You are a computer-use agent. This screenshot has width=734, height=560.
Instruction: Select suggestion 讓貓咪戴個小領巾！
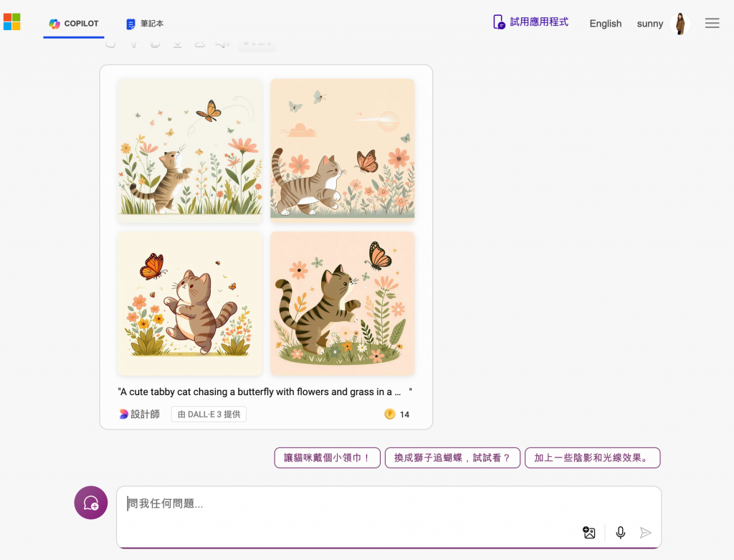click(327, 457)
